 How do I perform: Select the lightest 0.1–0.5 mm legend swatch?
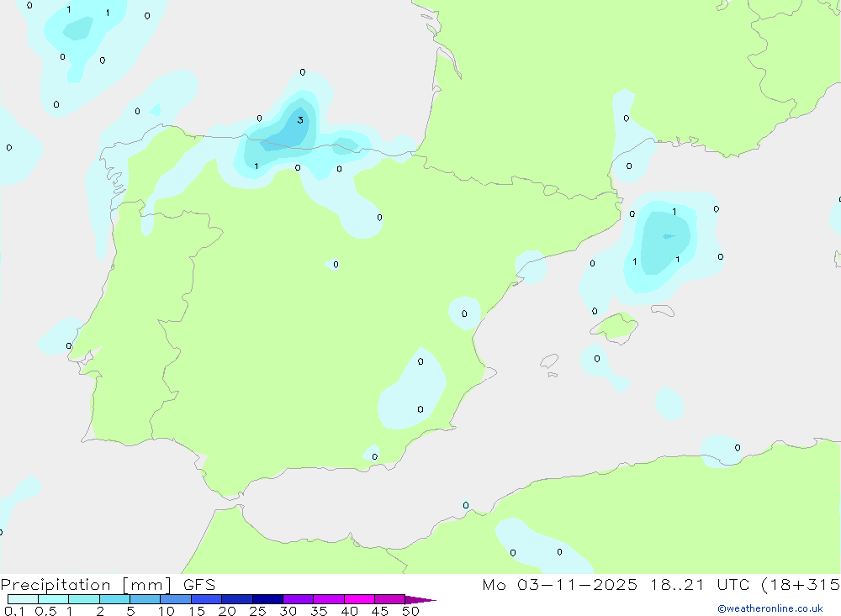[x=23, y=599]
